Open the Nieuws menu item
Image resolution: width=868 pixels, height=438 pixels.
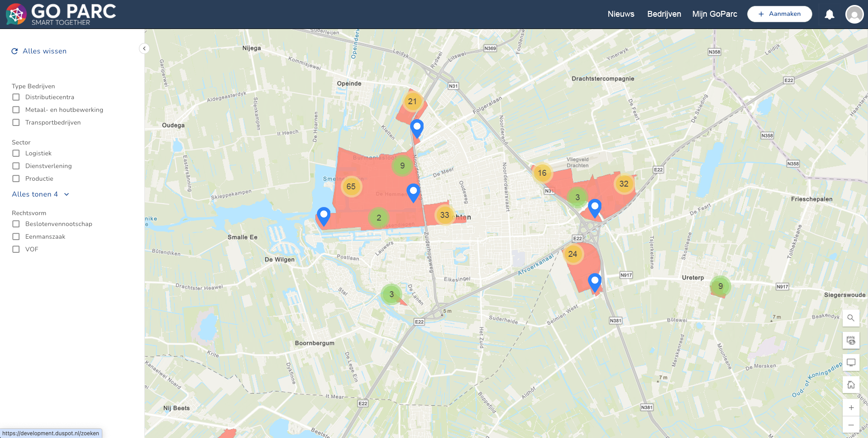pyautogui.click(x=620, y=14)
